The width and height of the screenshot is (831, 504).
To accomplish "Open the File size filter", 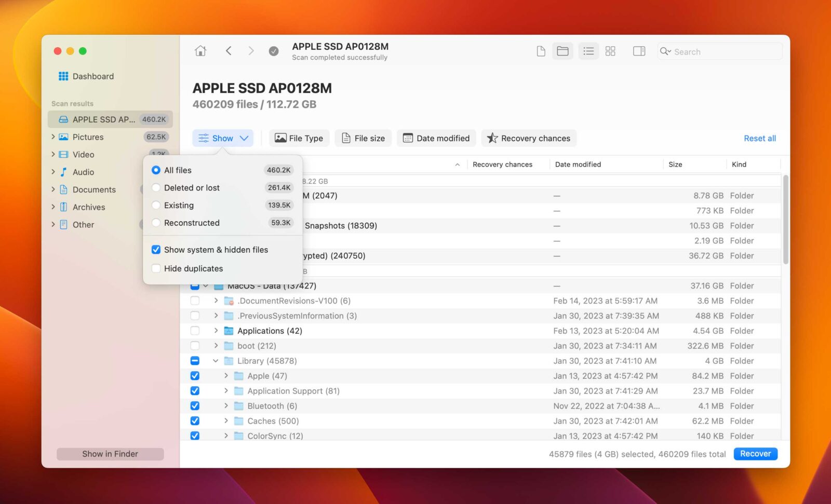I will [x=363, y=138].
